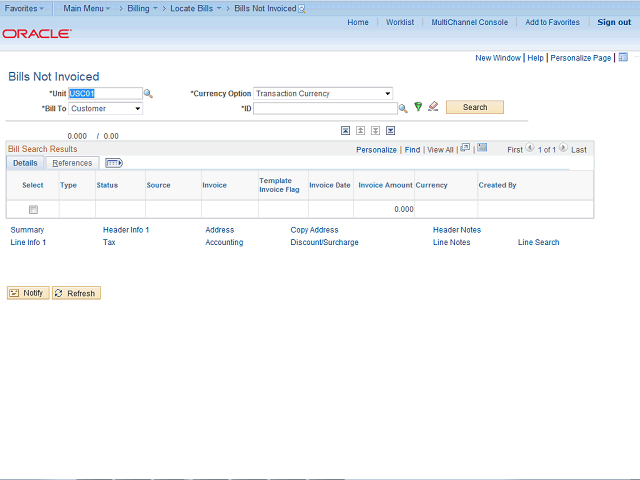640x480 pixels.
Task: Expand the Billing breadcrumb menu
Action: pyautogui.click(x=142, y=8)
